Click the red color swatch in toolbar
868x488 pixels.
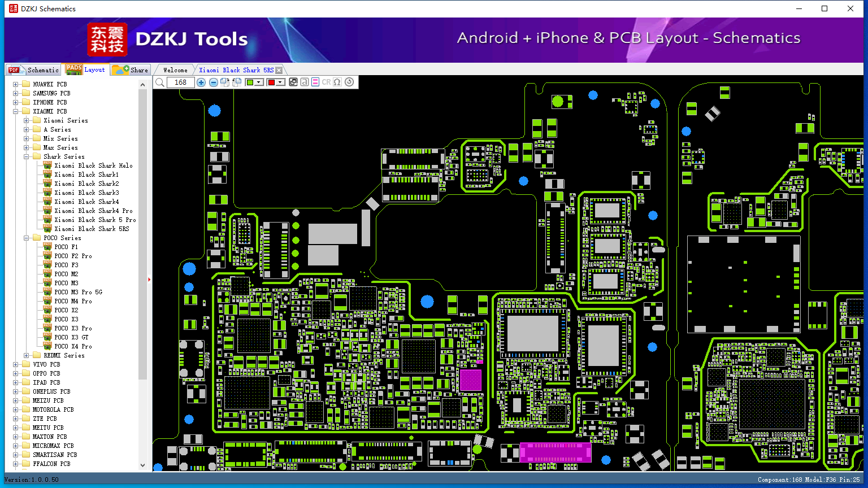[271, 82]
